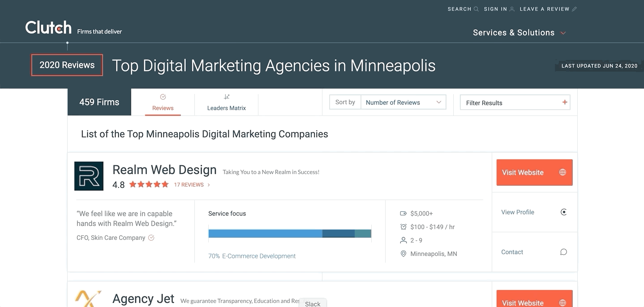Click the 2020 Reviews badge
The height and width of the screenshot is (307, 644).
click(67, 65)
